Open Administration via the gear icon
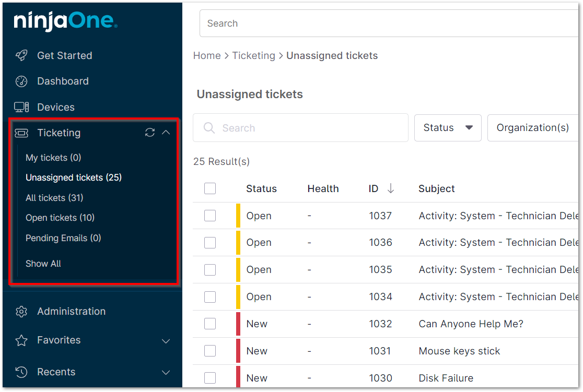 pos(21,311)
